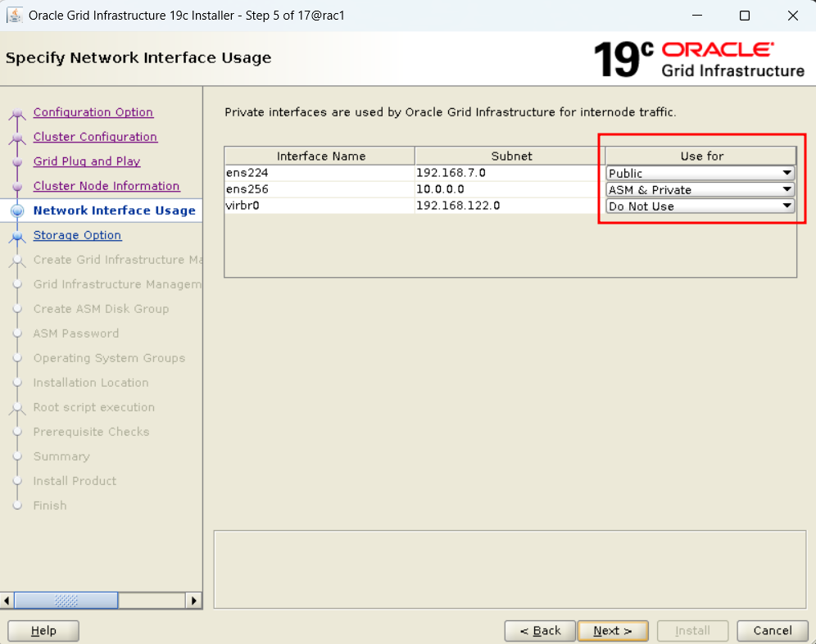Click the Use for column header
The height and width of the screenshot is (644, 816).
click(701, 156)
